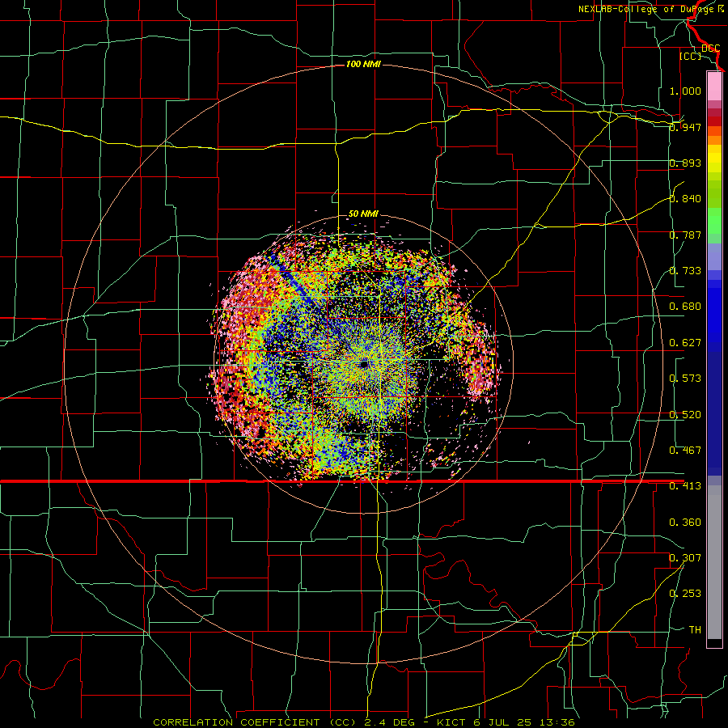Pick the gray segment of the color bar

pos(714,562)
